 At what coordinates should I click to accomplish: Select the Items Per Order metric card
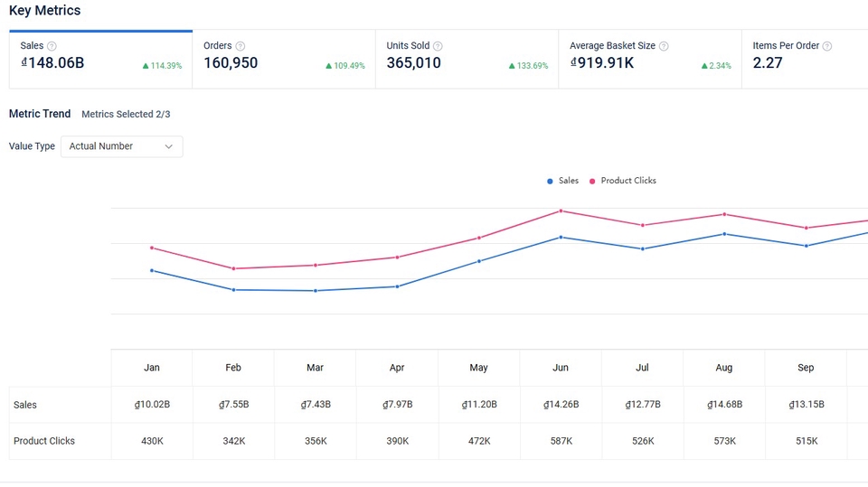point(804,60)
